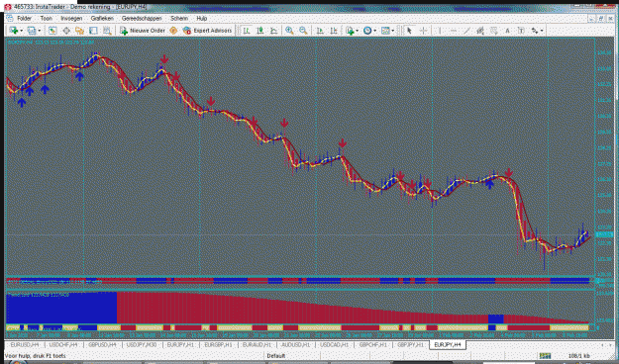Open the Indicators dropdown arrow

click(x=358, y=31)
